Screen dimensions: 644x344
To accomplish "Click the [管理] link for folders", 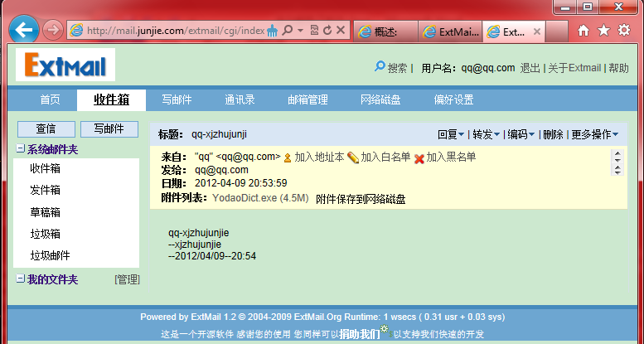I will (128, 280).
